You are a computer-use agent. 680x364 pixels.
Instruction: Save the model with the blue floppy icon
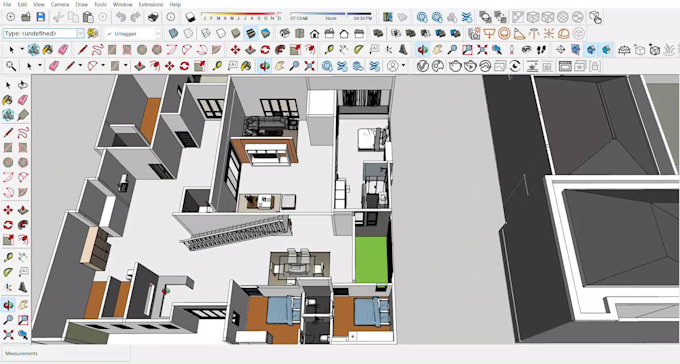pyautogui.click(x=41, y=17)
